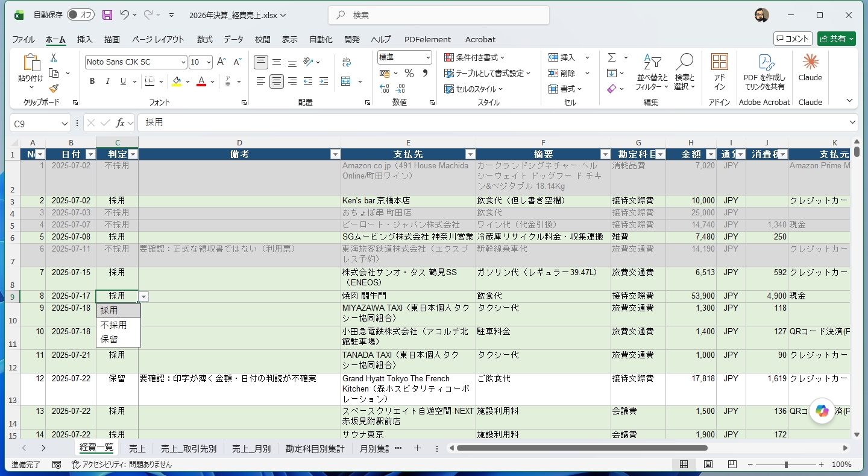Click the アドイン add-ins icon
The width and height of the screenshot is (868, 476).
(719, 71)
